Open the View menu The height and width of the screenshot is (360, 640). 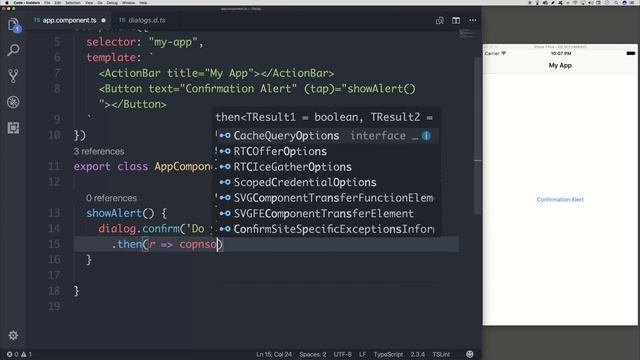pyautogui.click(x=89, y=2)
